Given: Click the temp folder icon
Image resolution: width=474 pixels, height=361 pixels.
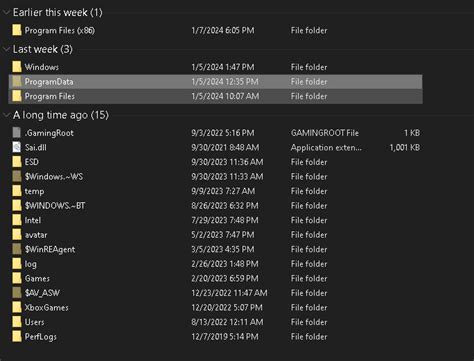Looking at the screenshot, I should coord(17,191).
